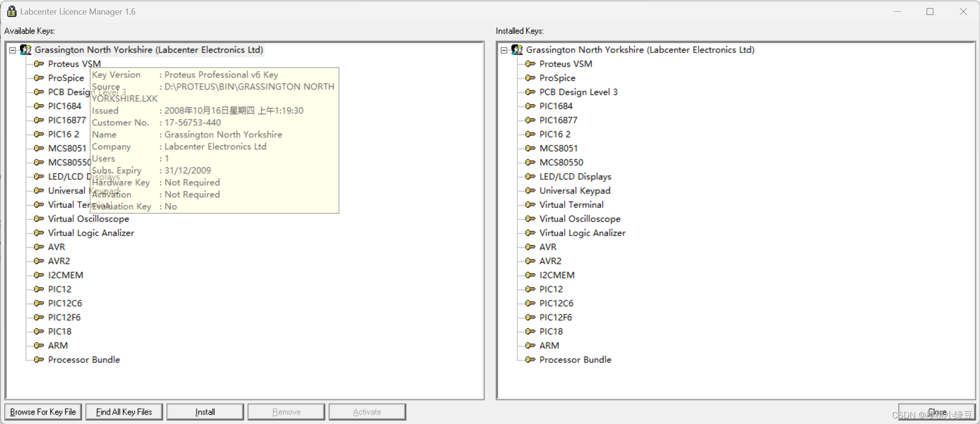Click the key icon beside Virtual Oscilloscope in Available Keys
Viewport: 980px width, 424px height.
(x=39, y=219)
